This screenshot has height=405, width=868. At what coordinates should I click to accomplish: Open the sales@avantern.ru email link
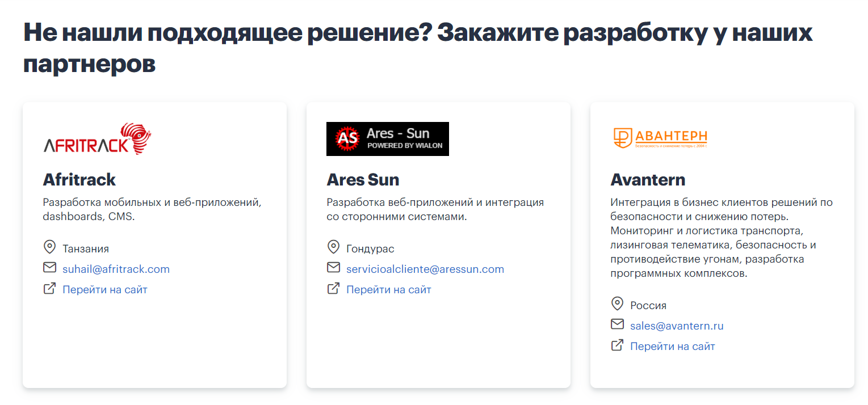click(677, 326)
